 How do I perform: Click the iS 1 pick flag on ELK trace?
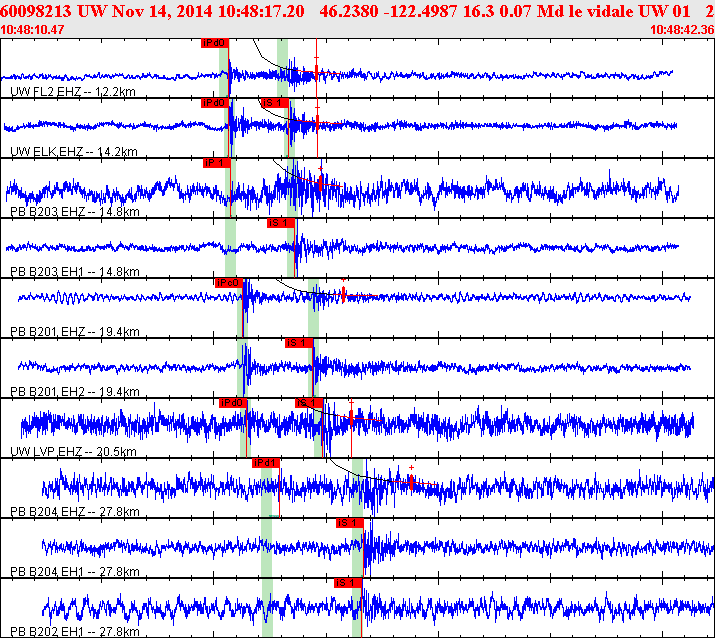(275, 103)
